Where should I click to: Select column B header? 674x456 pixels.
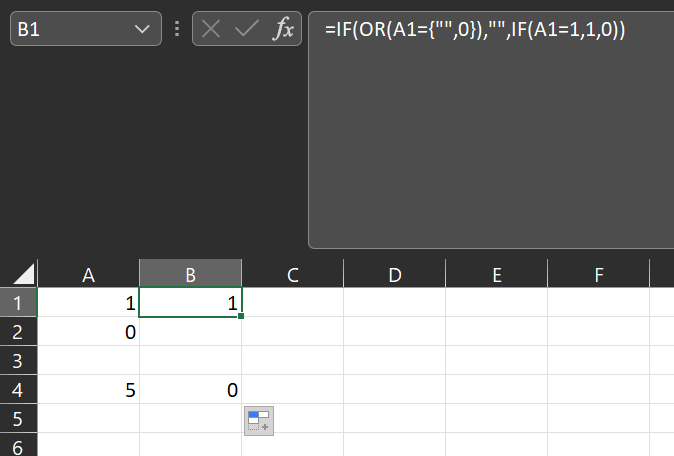tap(190, 274)
